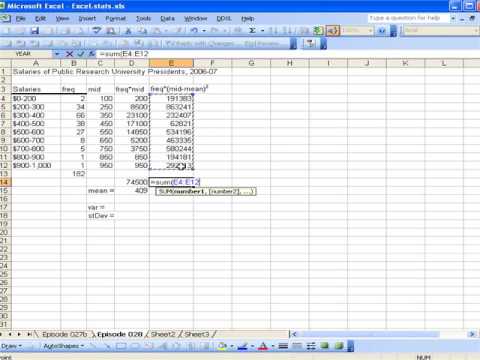Viewport: 480px width, 360px height.
Task: Click the 'stDev =' label cell
Action: click(100, 216)
